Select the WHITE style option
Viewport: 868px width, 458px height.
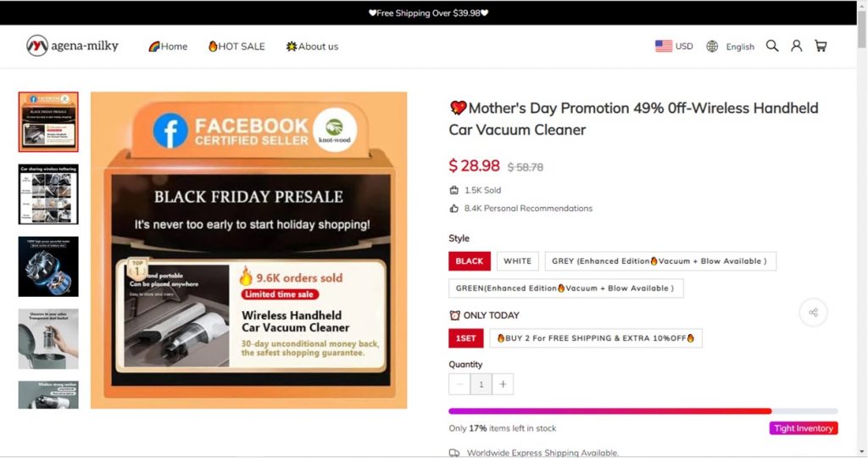pyautogui.click(x=517, y=261)
